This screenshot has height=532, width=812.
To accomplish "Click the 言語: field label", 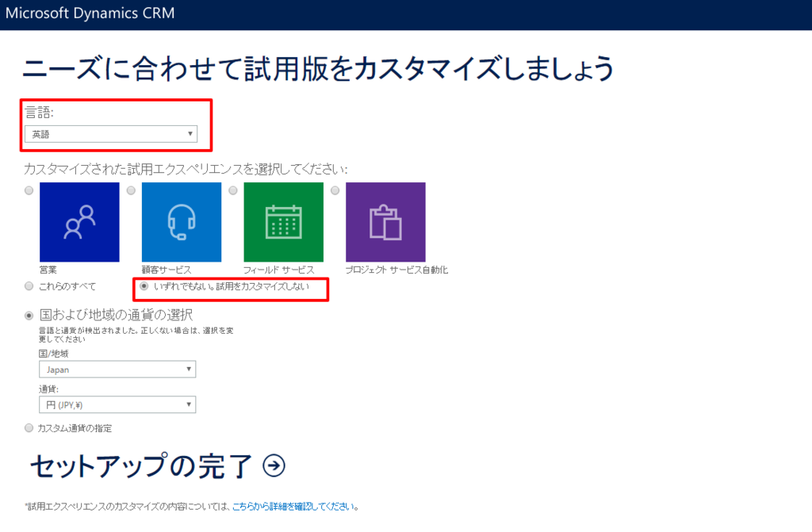I will point(40,113).
